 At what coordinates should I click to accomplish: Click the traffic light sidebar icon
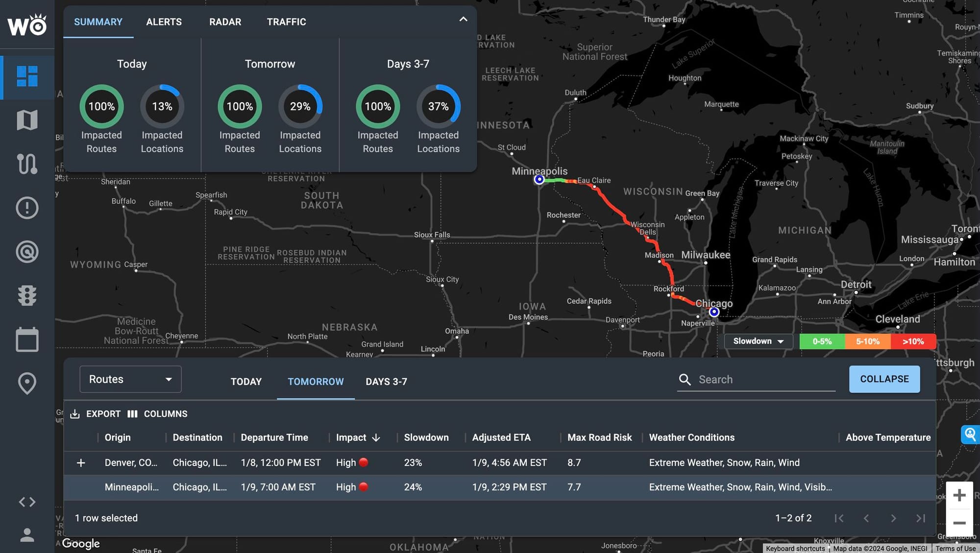click(x=27, y=295)
